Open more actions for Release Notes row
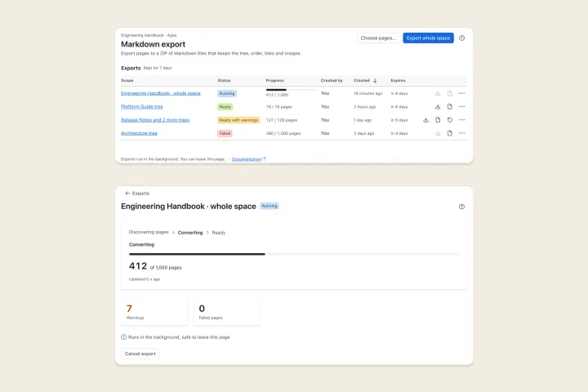This screenshot has width=588, height=392. pyautogui.click(x=461, y=120)
